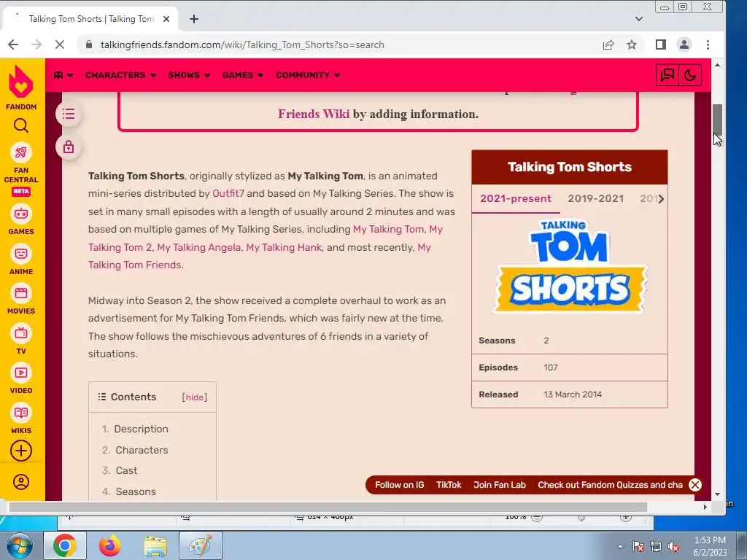Image resolution: width=747 pixels, height=560 pixels.
Task: Open Paint from the taskbar
Action: (x=200, y=545)
